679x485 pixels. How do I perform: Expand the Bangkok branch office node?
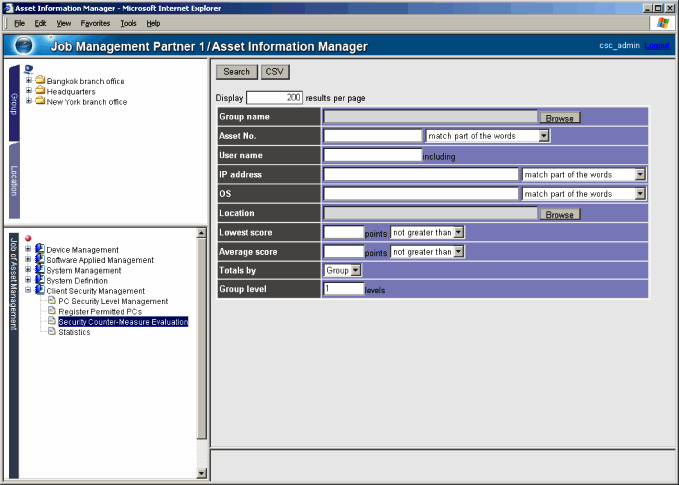click(x=28, y=81)
